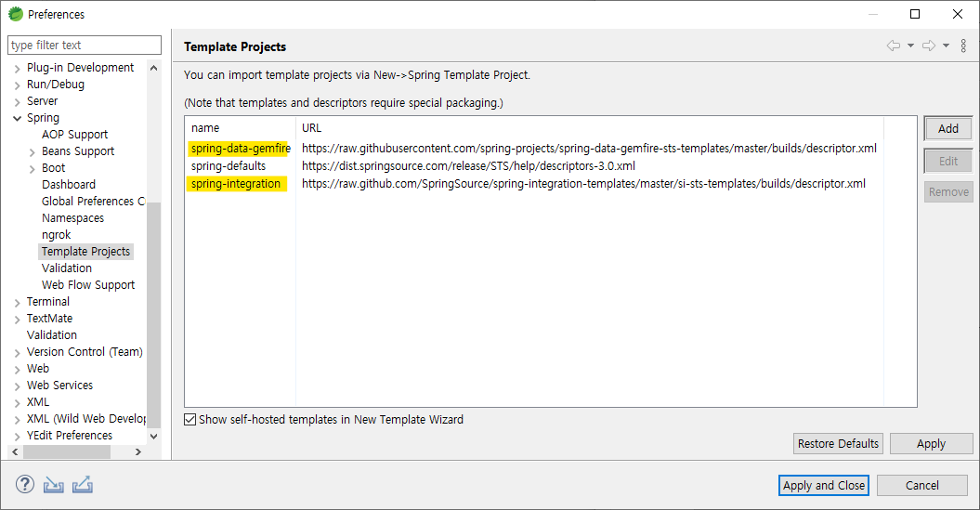Click the spring-integration descriptor URL
This screenshot has width=980, height=510.
point(583,184)
